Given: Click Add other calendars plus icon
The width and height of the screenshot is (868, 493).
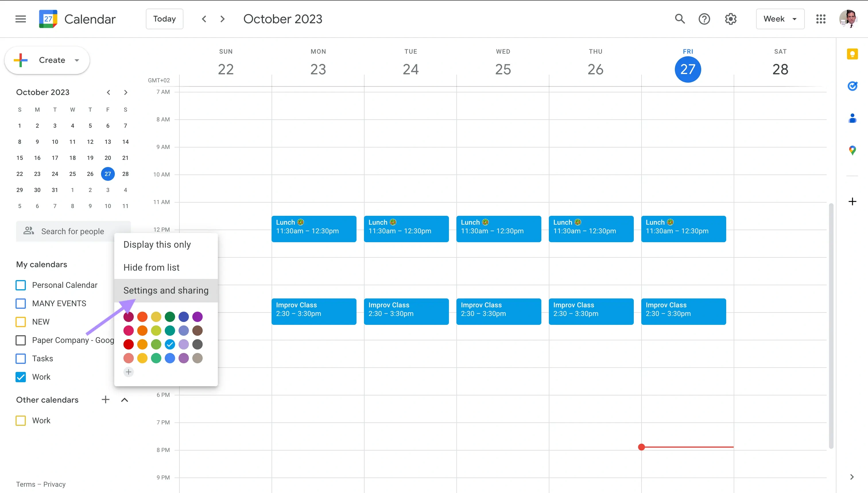Looking at the screenshot, I should pos(106,399).
